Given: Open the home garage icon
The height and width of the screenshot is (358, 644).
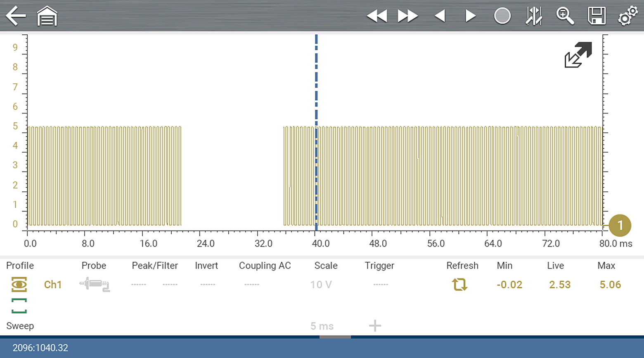Looking at the screenshot, I should tap(47, 16).
